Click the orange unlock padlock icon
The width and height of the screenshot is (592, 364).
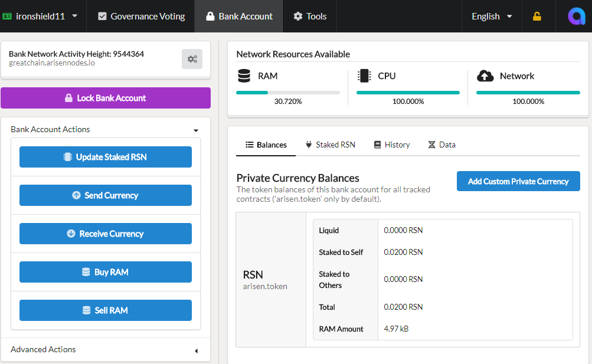[x=537, y=17]
